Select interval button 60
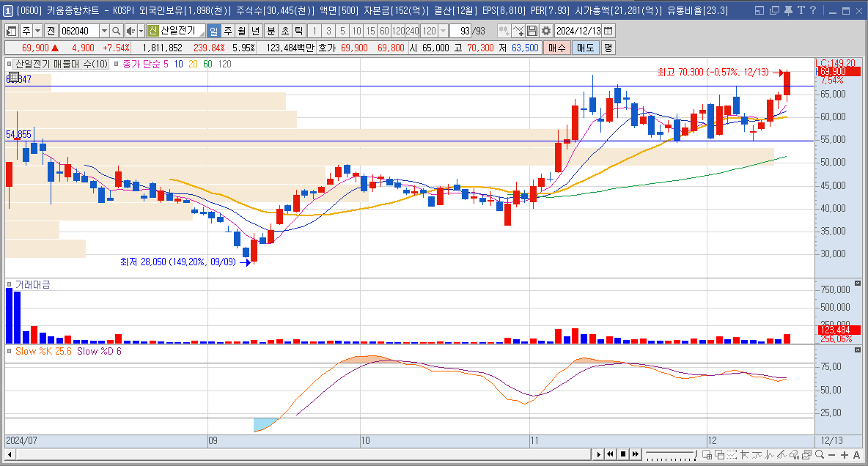This screenshot has height=466, width=868. pos(384,31)
